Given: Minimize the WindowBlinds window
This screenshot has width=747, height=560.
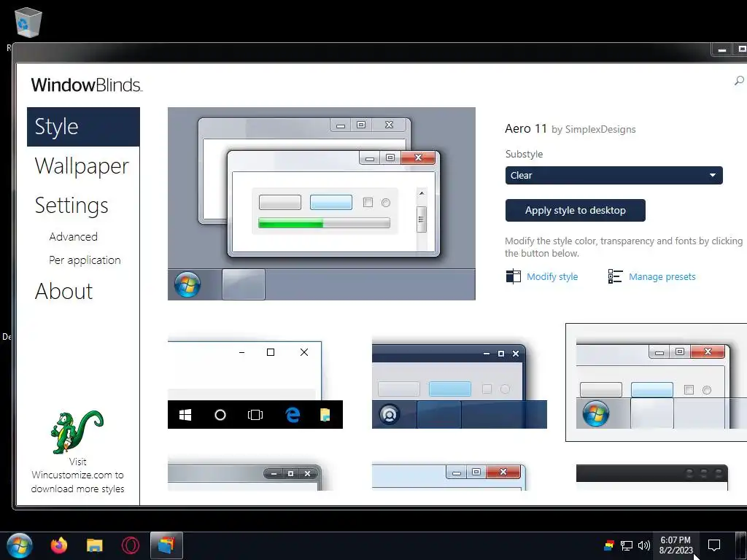Looking at the screenshot, I should click(722, 50).
